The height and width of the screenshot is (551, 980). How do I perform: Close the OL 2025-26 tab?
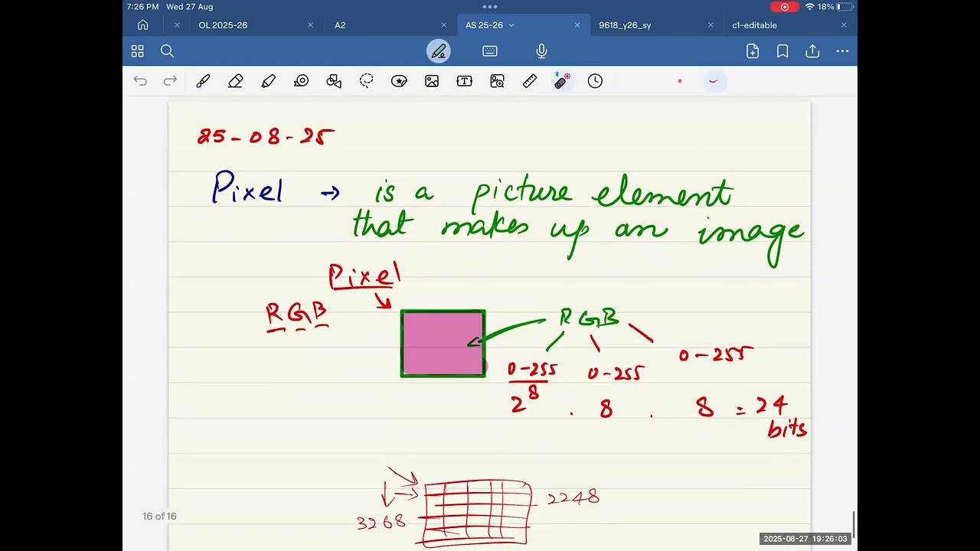click(x=310, y=25)
